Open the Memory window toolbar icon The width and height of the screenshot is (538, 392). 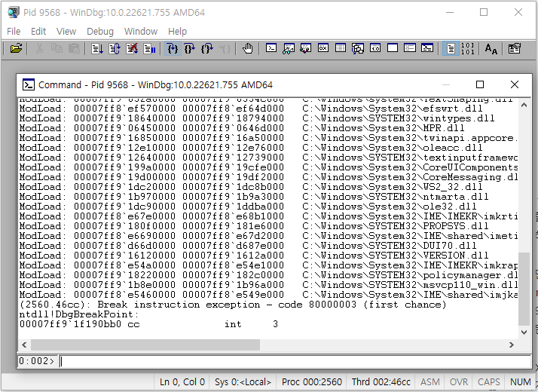coord(341,48)
